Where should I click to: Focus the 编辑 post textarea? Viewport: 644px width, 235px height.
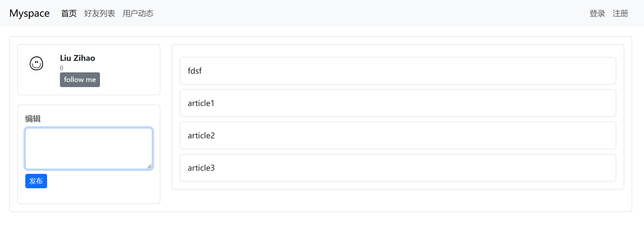click(88, 148)
